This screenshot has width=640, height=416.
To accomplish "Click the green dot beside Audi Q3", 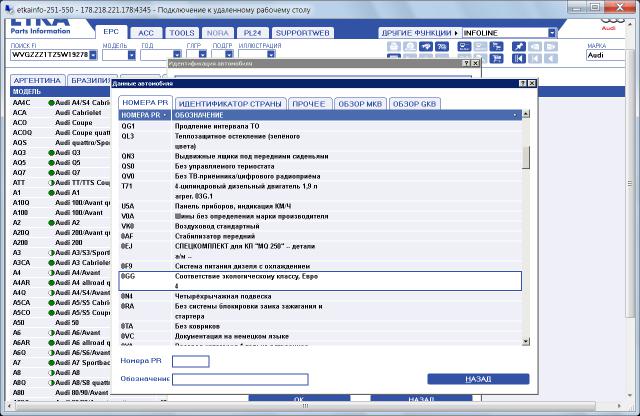I will tap(51, 153).
